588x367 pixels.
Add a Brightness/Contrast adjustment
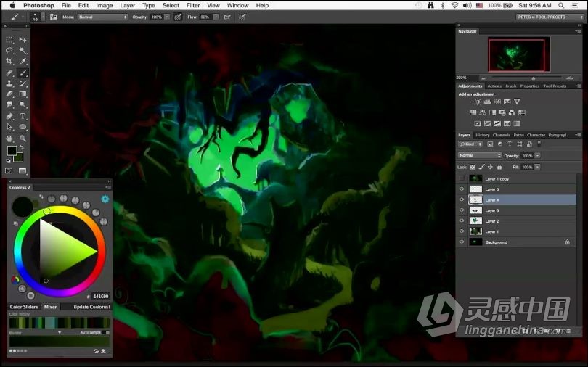(x=478, y=102)
